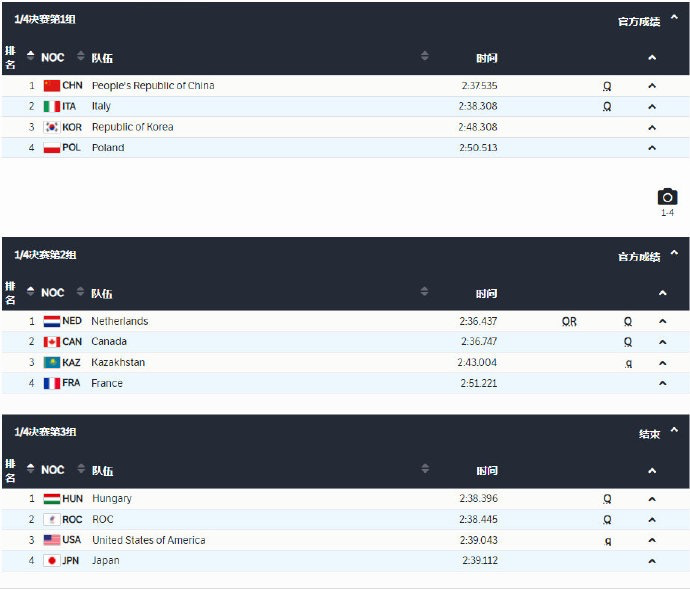This screenshot has width=690, height=589.
Task: Click the France flag icon
Action: tap(51, 383)
